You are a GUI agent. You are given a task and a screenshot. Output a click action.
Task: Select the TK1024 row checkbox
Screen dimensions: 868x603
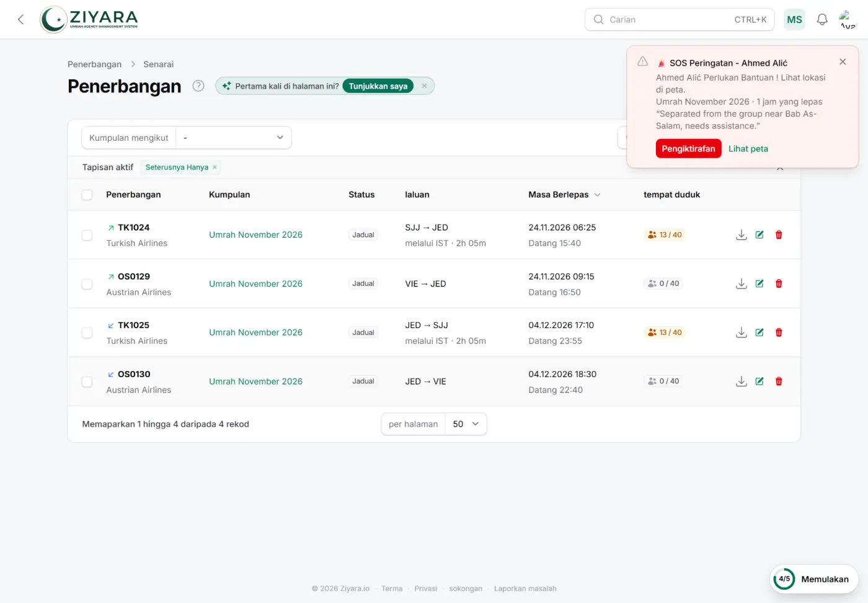tap(87, 235)
